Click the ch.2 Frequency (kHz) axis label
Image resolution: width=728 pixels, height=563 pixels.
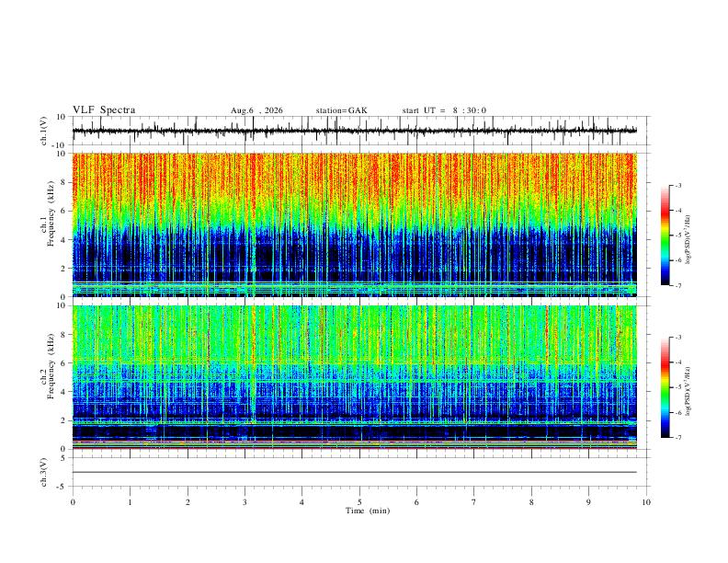[47, 377]
